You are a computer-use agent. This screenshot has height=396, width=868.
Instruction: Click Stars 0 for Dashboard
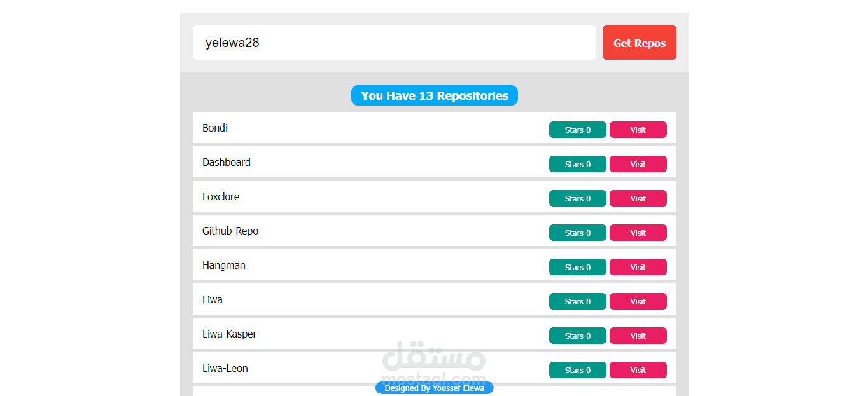[x=577, y=164]
